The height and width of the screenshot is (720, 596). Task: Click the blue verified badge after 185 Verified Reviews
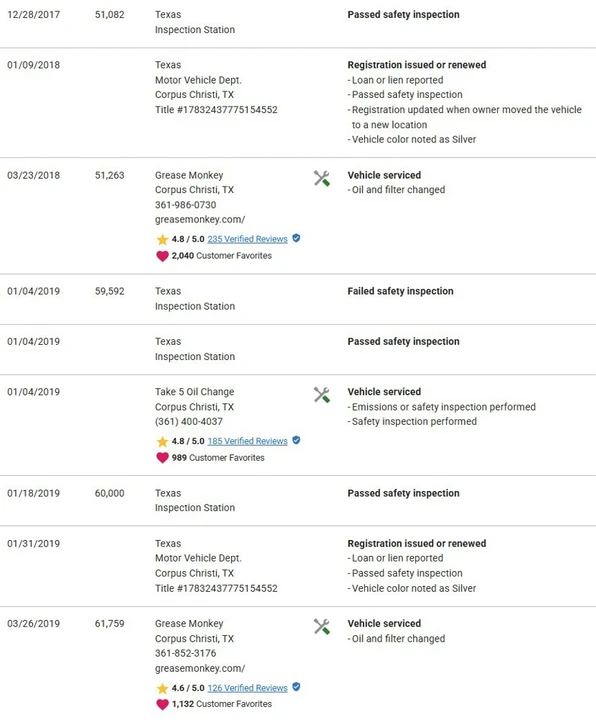click(296, 440)
